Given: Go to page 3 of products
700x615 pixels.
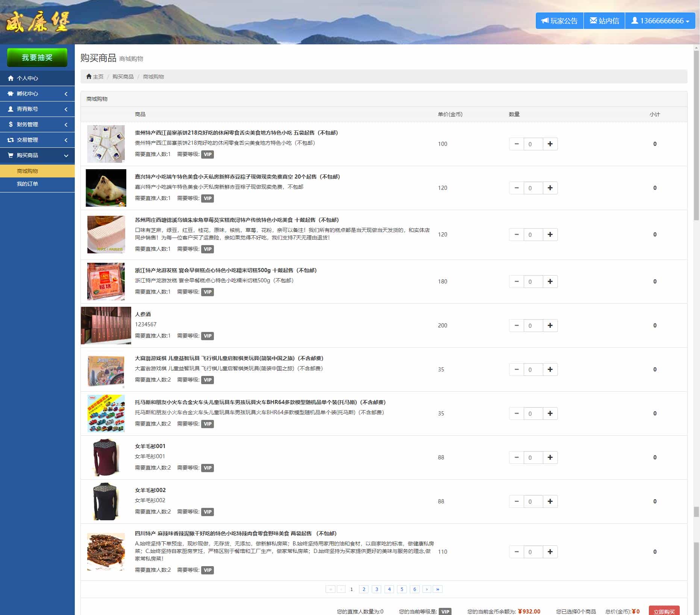Looking at the screenshot, I should [x=376, y=589].
